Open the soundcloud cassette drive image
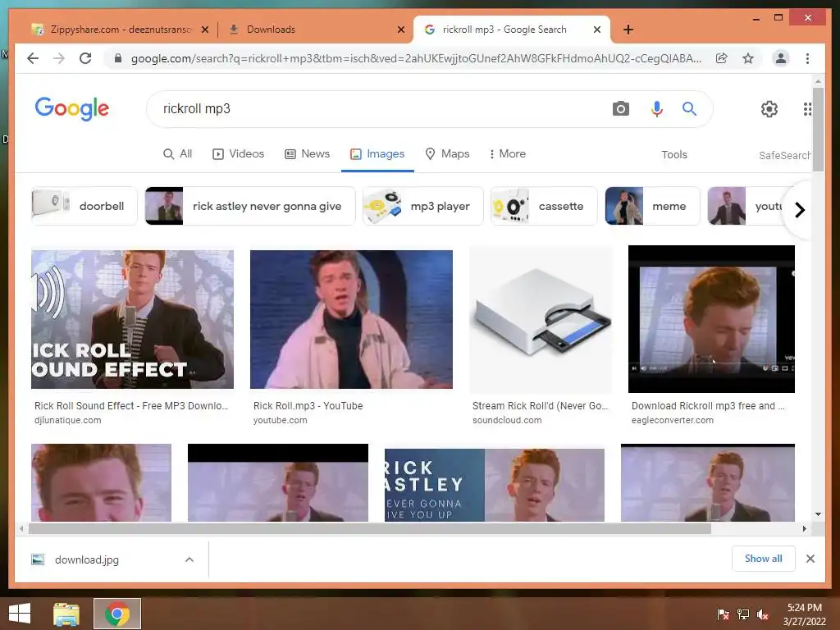Screen dimensions: 840x630 (x=541, y=319)
